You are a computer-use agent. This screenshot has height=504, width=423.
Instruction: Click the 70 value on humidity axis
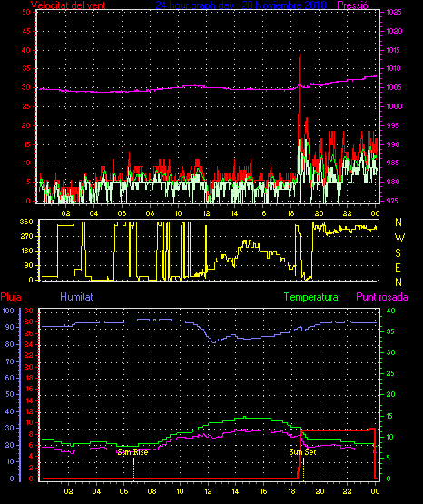click(x=10, y=361)
